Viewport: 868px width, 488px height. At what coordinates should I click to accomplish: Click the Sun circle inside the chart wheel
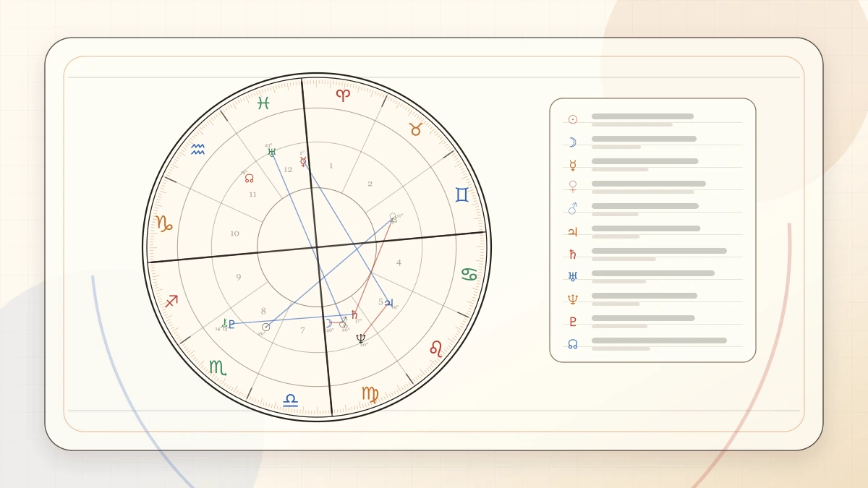coord(265,327)
